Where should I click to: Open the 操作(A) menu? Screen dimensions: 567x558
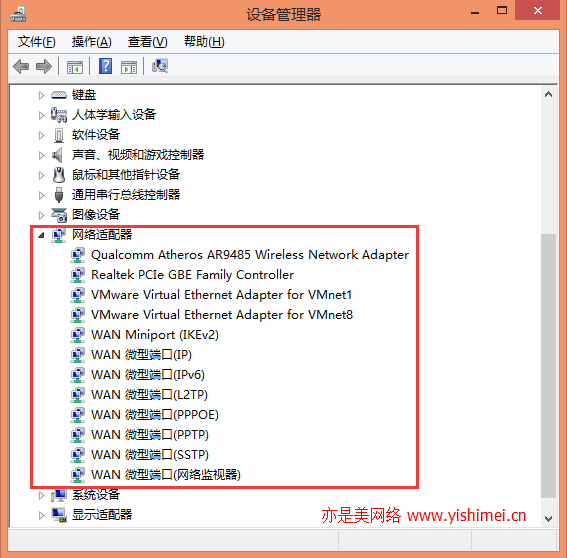click(x=91, y=42)
